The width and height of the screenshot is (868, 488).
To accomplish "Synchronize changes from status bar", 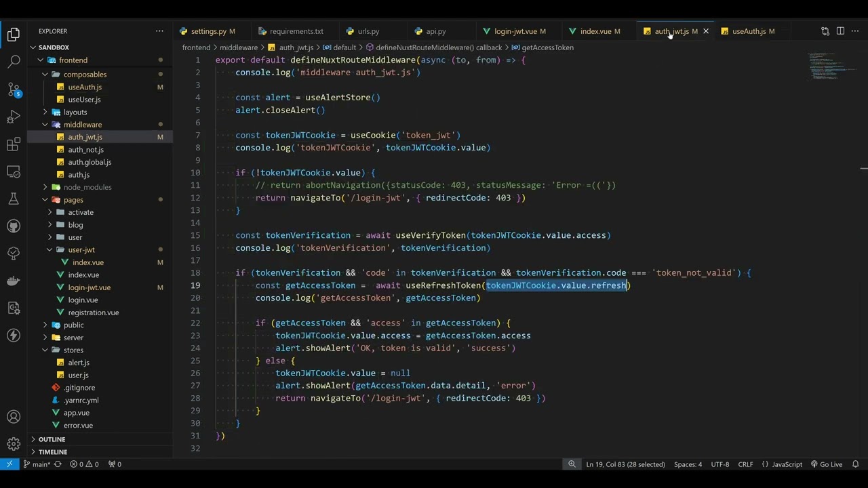I will (x=58, y=464).
